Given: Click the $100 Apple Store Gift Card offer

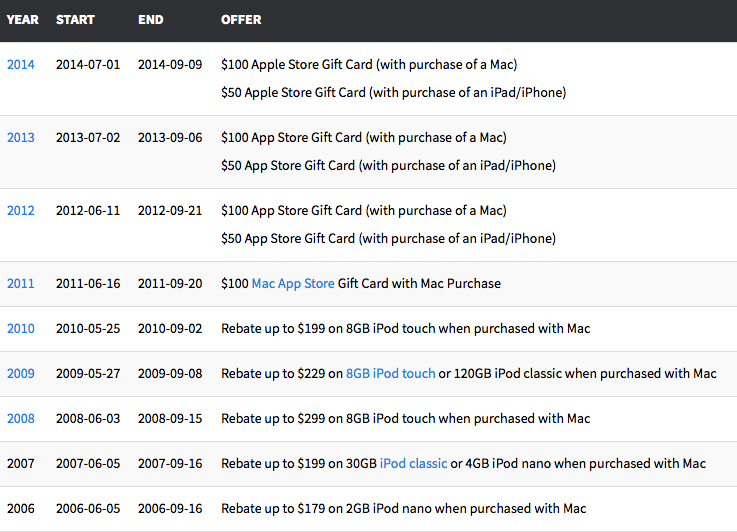Looking at the screenshot, I should (369, 64).
